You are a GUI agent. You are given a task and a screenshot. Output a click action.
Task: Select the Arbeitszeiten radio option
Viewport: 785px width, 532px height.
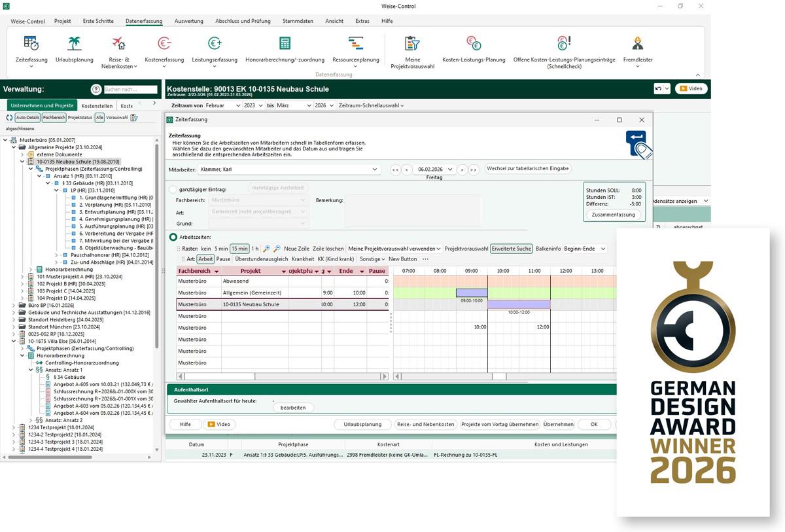(x=173, y=237)
